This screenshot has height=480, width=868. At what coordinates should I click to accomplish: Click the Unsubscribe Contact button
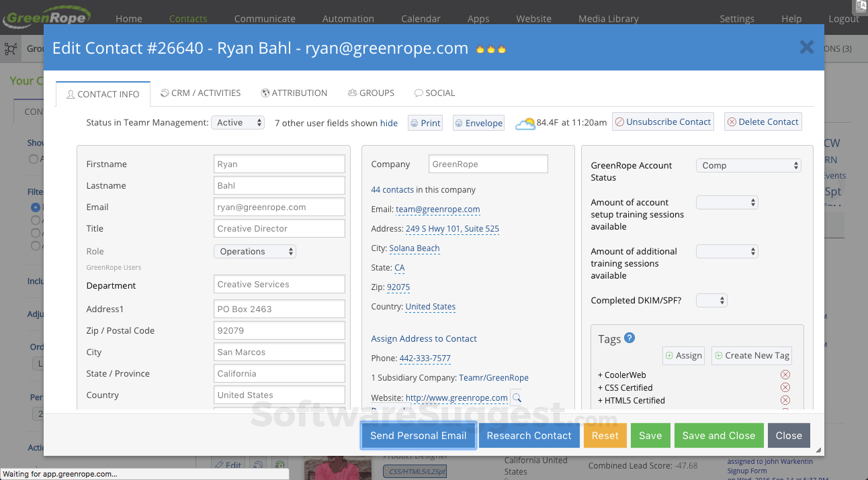click(662, 122)
